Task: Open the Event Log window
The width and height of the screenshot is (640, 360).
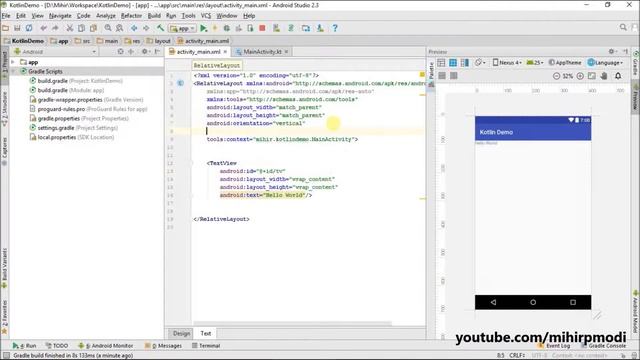Action: coord(554,346)
